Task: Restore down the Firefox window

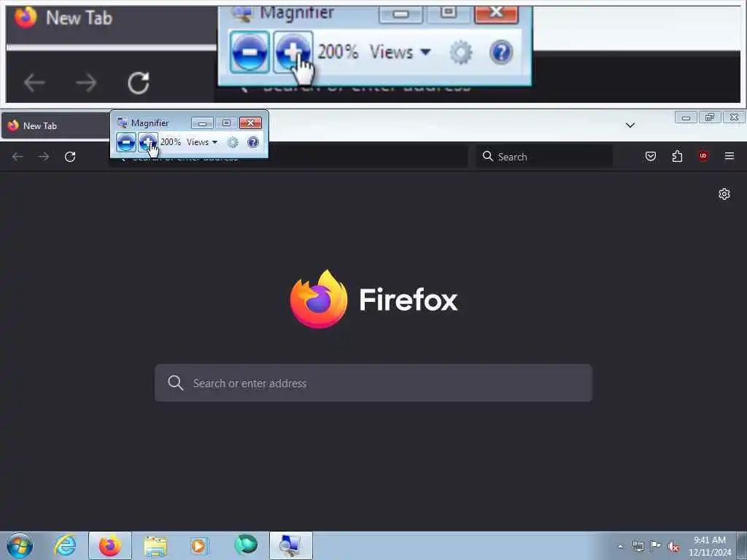Action: 710,117
